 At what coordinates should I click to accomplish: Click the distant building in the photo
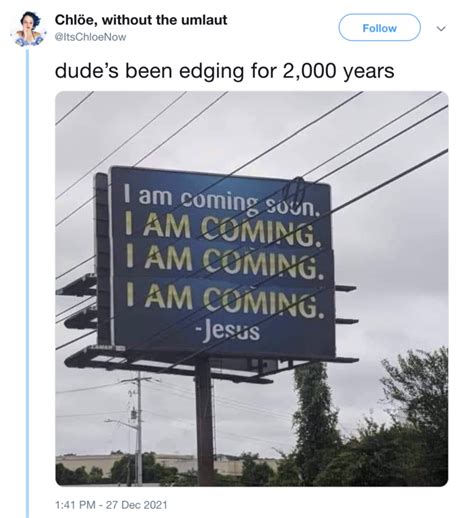point(167,464)
